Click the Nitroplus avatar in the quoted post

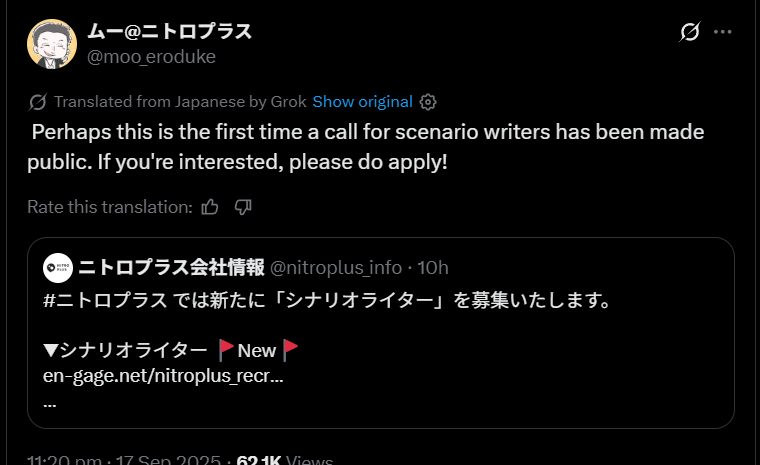point(58,267)
